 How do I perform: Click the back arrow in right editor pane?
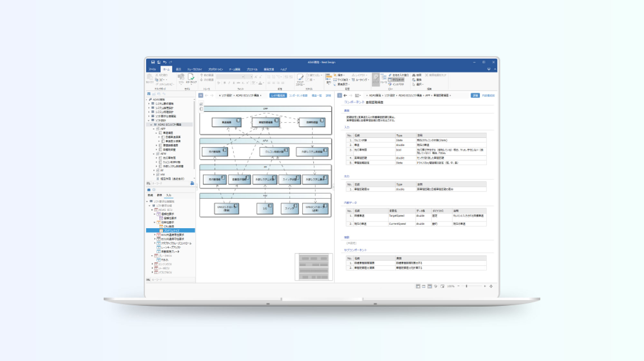345,95
